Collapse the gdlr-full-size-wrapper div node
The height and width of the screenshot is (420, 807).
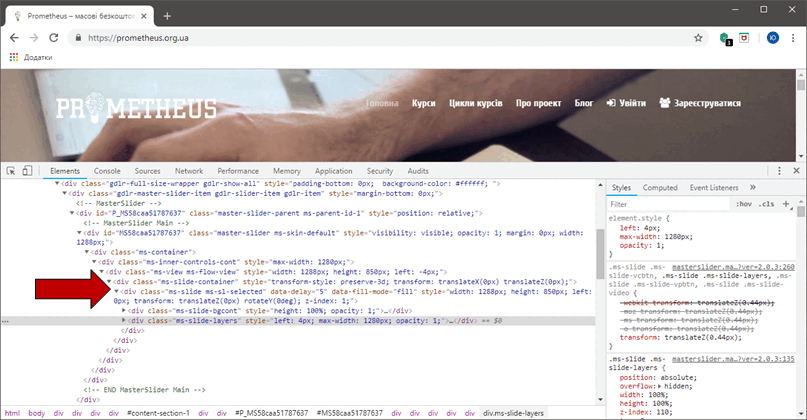pos(57,183)
